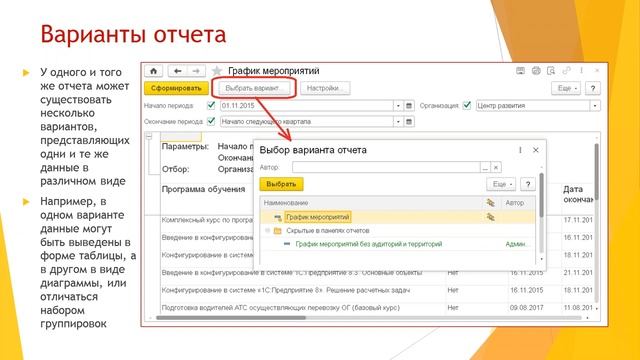Click the back arrow navigation button
640x360 pixels.
tap(178, 71)
